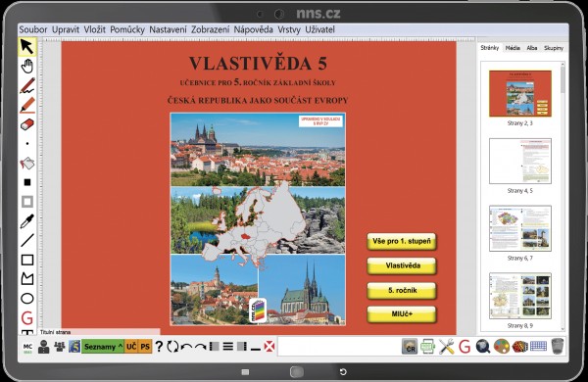Click the refresh circular arrows icon
This screenshot has width=588, height=382.
pos(172,347)
